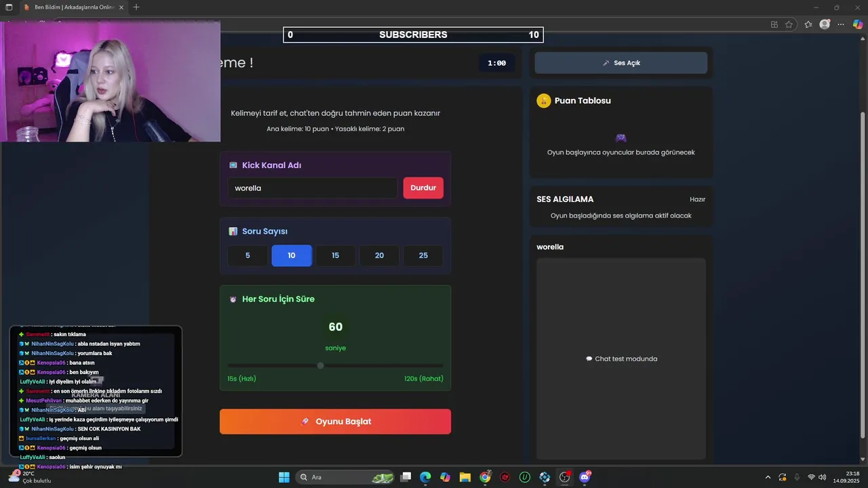Click the Kick channel name input field
This screenshot has width=868, height=488.
click(x=313, y=188)
